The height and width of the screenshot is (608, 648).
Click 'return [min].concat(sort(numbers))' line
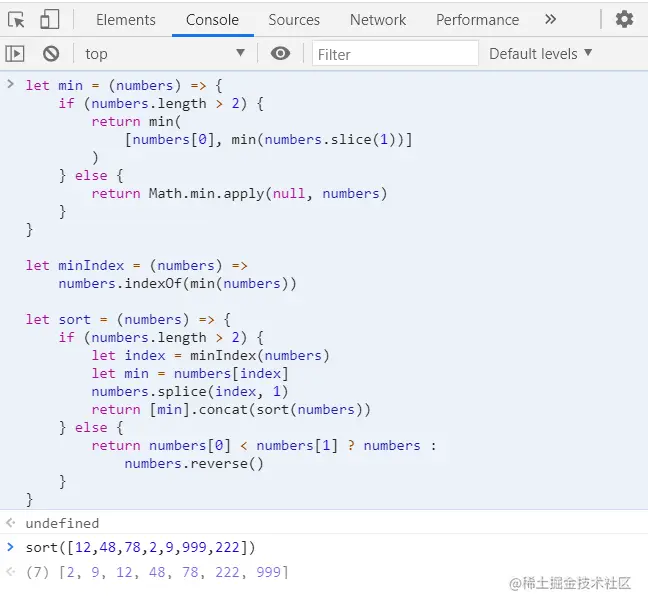point(231,410)
